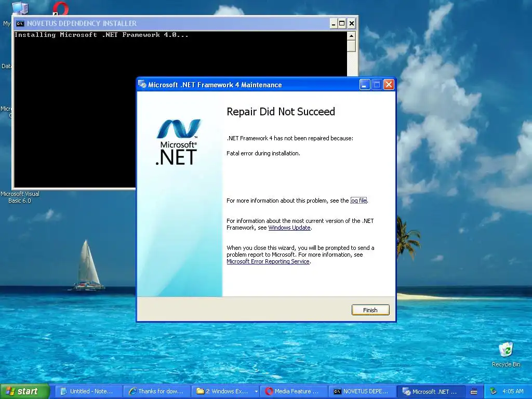
Task: Open the log file link
Action: click(x=358, y=201)
